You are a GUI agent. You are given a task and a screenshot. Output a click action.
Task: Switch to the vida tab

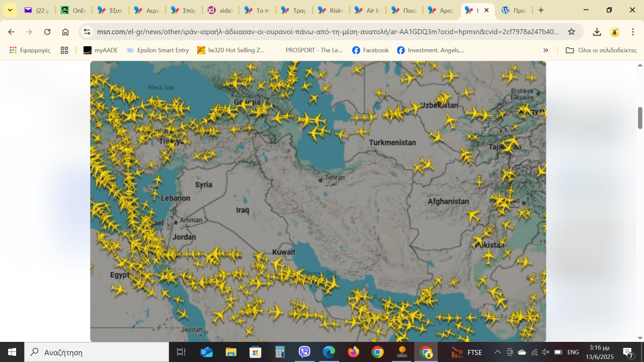coord(220,10)
